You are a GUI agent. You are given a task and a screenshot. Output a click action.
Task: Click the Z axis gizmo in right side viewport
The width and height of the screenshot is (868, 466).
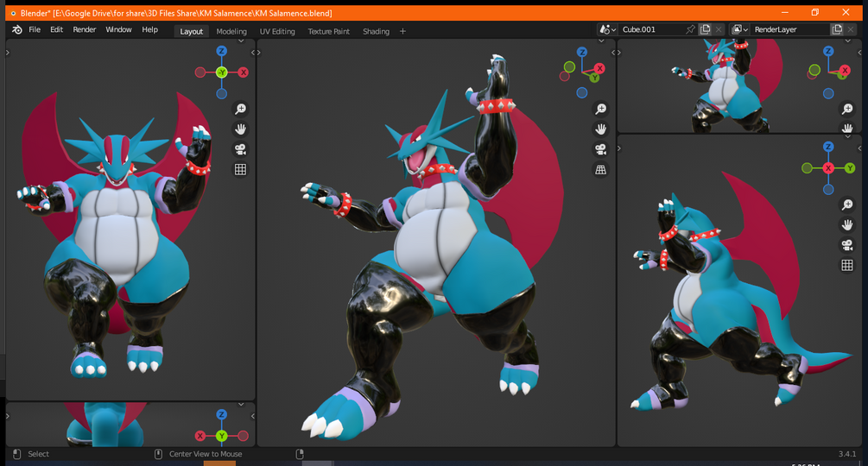[x=828, y=147]
